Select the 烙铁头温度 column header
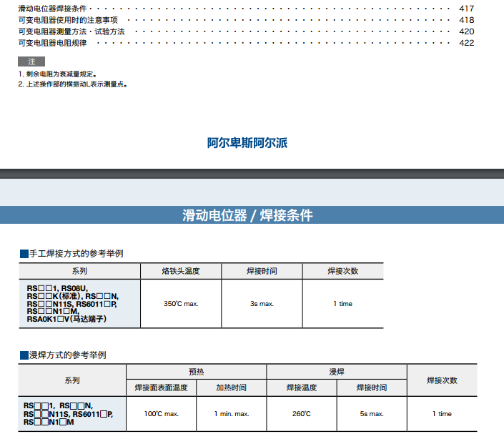 (x=181, y=272)
